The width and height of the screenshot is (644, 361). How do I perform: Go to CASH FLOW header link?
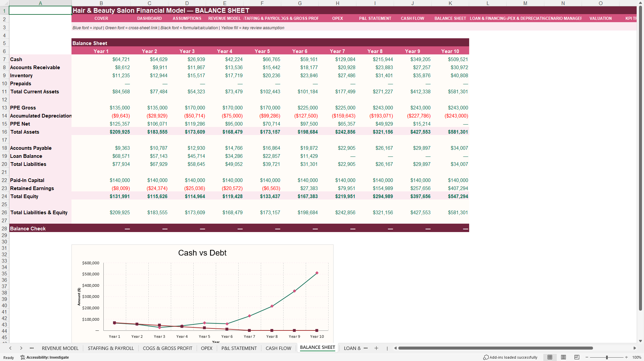pos(412,18)
